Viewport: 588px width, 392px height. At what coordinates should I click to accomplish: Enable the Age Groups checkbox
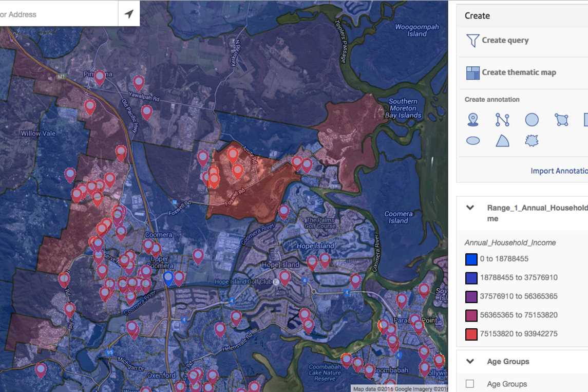[469, 384]
